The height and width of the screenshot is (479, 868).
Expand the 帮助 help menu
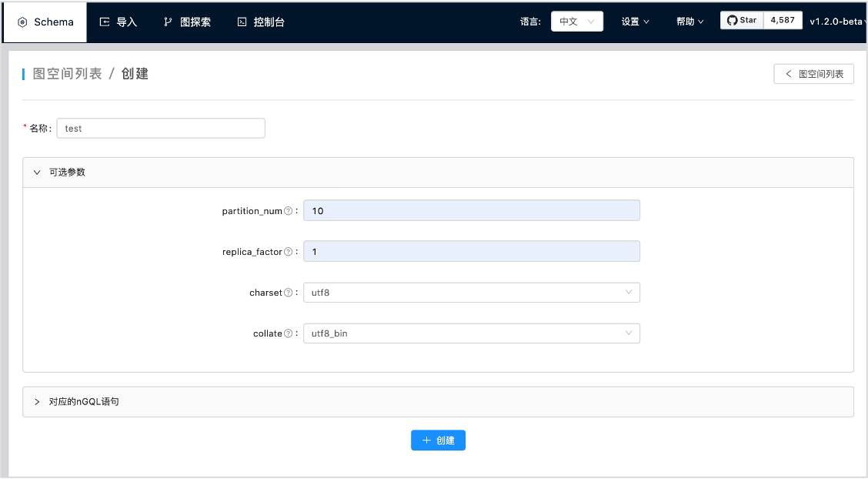click(689, 22)
